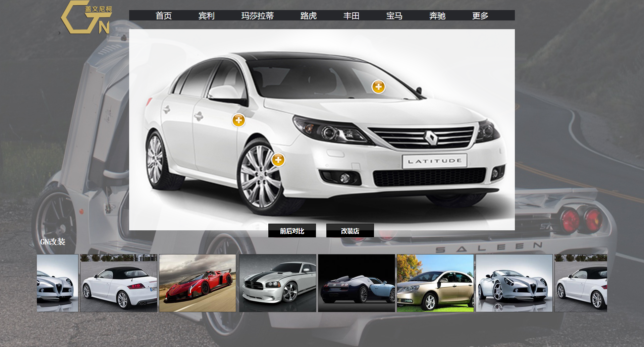Viewport: 644px width, 347px height.
Task: Click the 改装店 button
Action: (x=350, y=231)
